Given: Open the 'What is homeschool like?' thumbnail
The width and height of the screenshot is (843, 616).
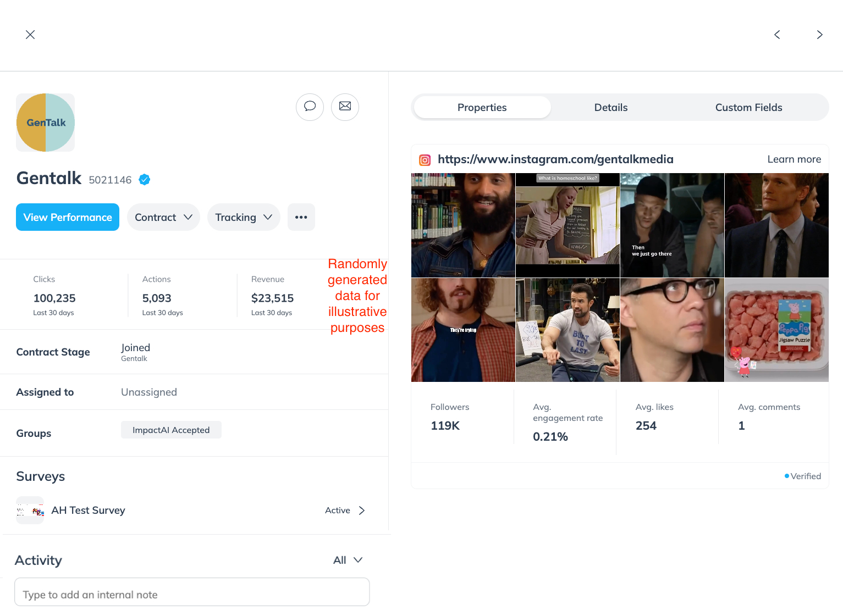Looking at the screenshot, I should [x=567, y=225].
